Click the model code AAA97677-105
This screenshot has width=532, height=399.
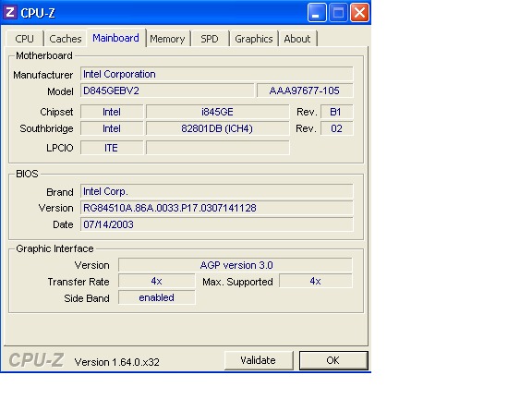tap(305, 91)
